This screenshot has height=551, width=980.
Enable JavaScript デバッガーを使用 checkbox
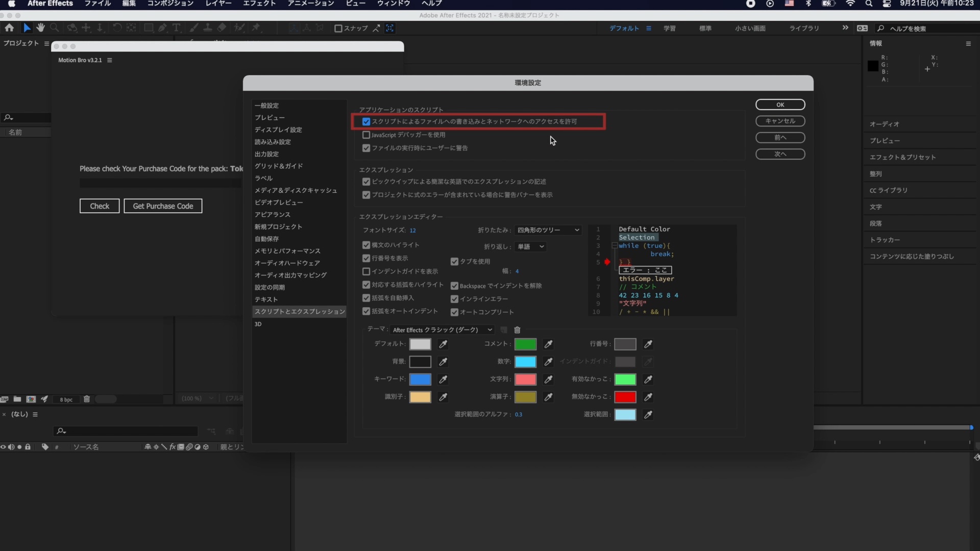coord(366,135)
